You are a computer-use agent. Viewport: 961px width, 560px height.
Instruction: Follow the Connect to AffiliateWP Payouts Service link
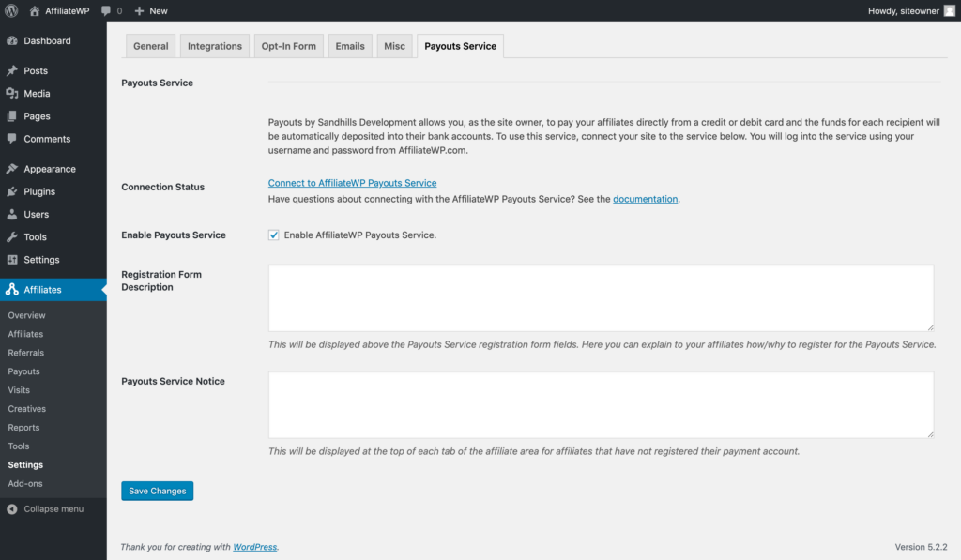(353, 183)
